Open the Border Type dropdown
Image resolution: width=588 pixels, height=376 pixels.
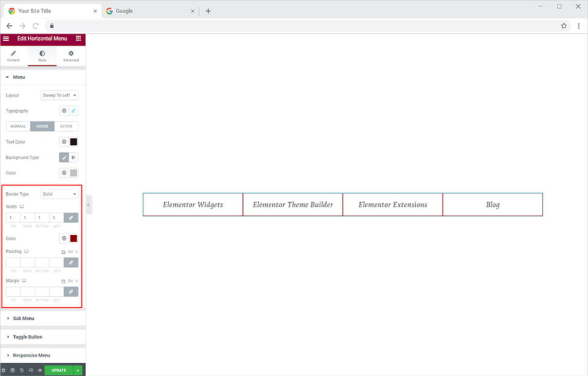[x=60, y=194]
